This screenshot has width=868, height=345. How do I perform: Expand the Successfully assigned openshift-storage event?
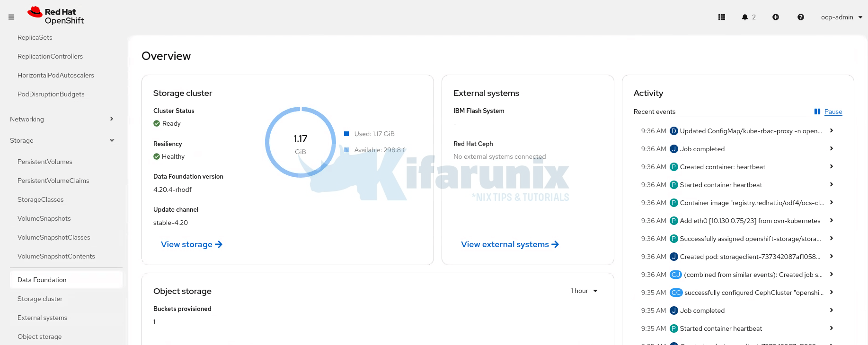coord(832,239)
